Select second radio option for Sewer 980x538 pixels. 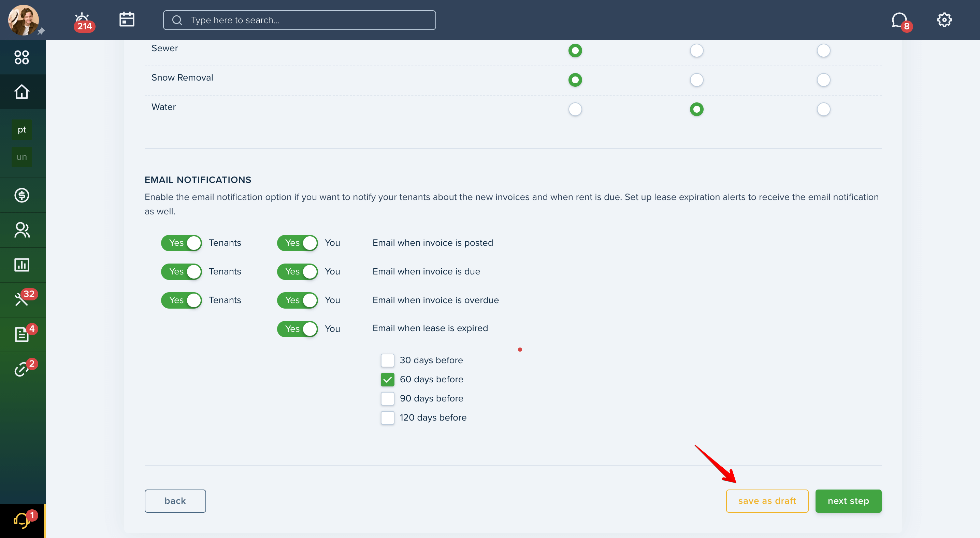coord(696,50)
